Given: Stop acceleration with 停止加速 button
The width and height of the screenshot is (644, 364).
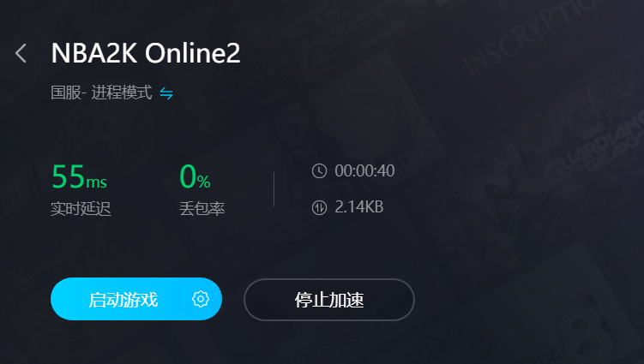Looking at the screenshot, I should 329,300.
